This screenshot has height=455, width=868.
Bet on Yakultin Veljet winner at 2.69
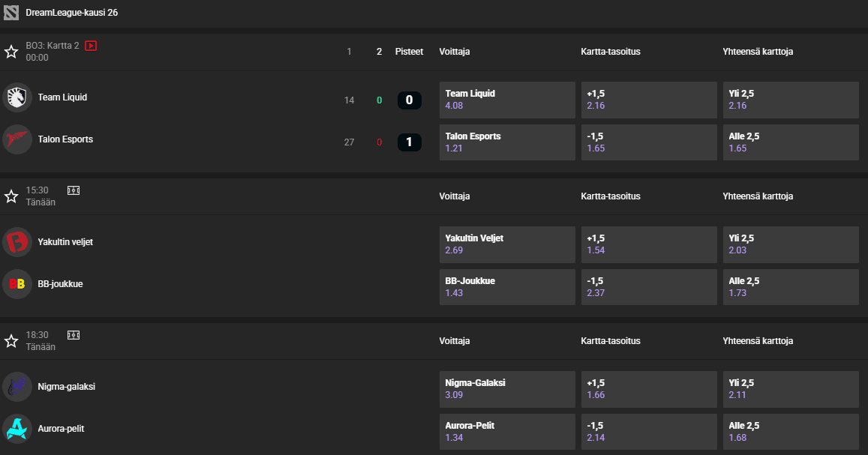[x=507, y=245]
